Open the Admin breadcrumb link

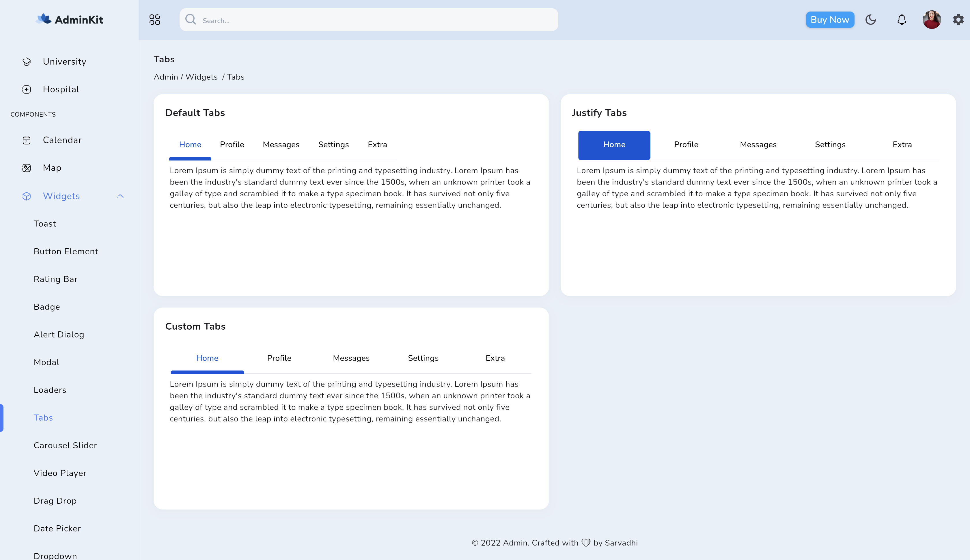pyautogui.click(x=166, y=77)
